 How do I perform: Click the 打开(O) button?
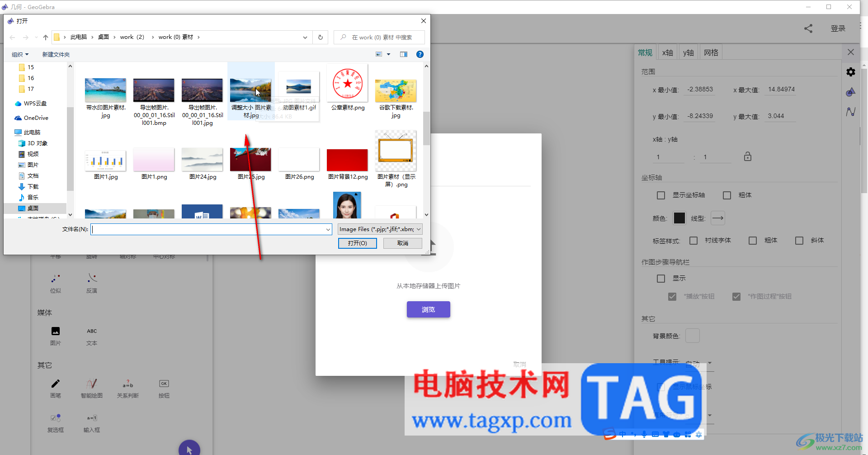click(358, 243)
